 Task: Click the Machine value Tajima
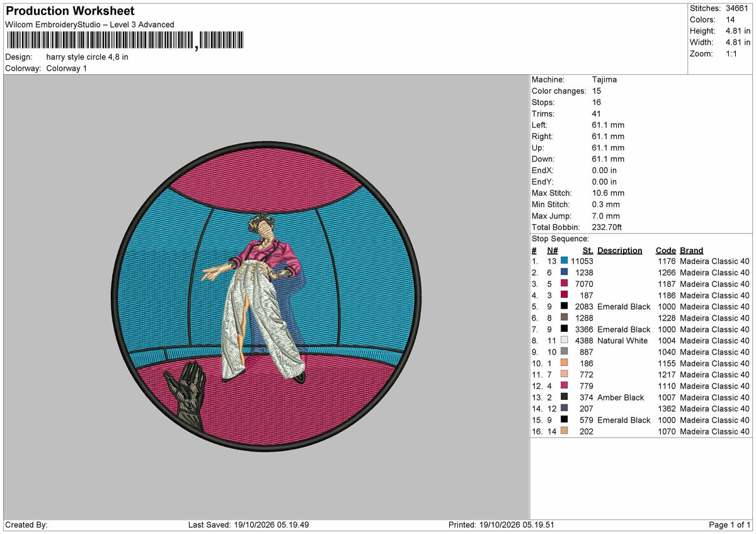coord(605,79)
